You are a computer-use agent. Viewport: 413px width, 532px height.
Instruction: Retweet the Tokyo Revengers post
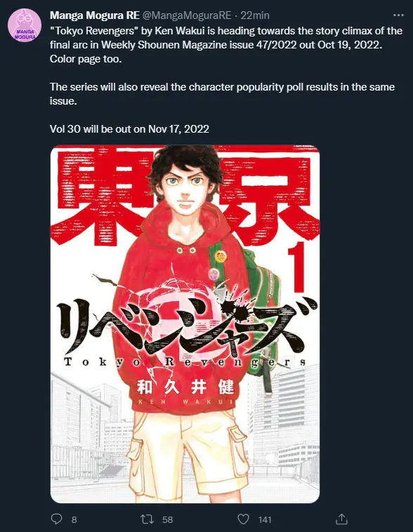tap(147, 519)
